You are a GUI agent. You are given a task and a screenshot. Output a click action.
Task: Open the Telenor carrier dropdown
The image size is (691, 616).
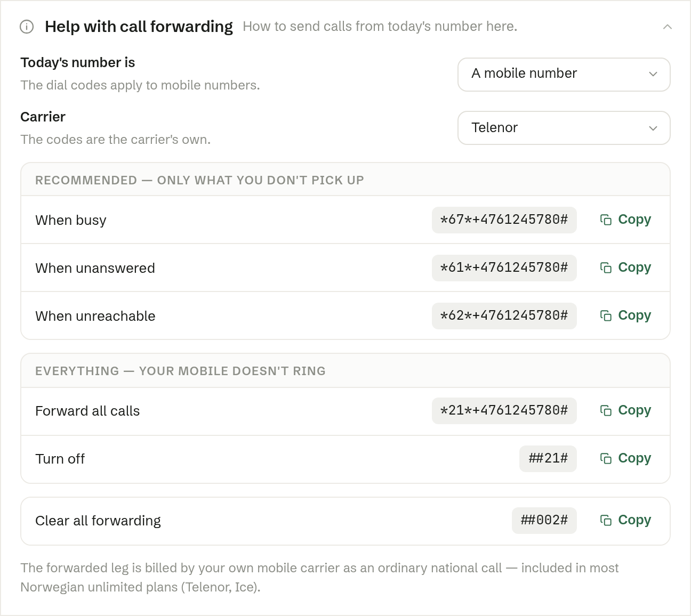tap(564, 128)
